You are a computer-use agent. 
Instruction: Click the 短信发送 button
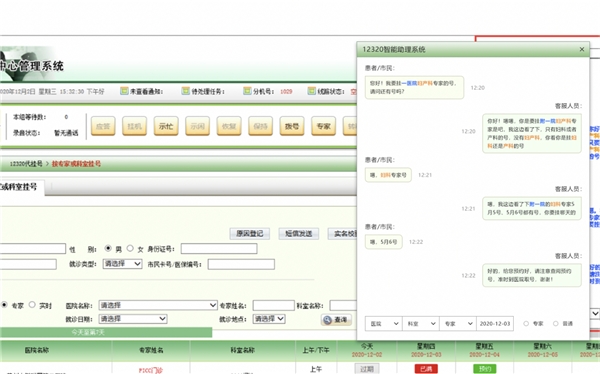(x=298, y=234)
